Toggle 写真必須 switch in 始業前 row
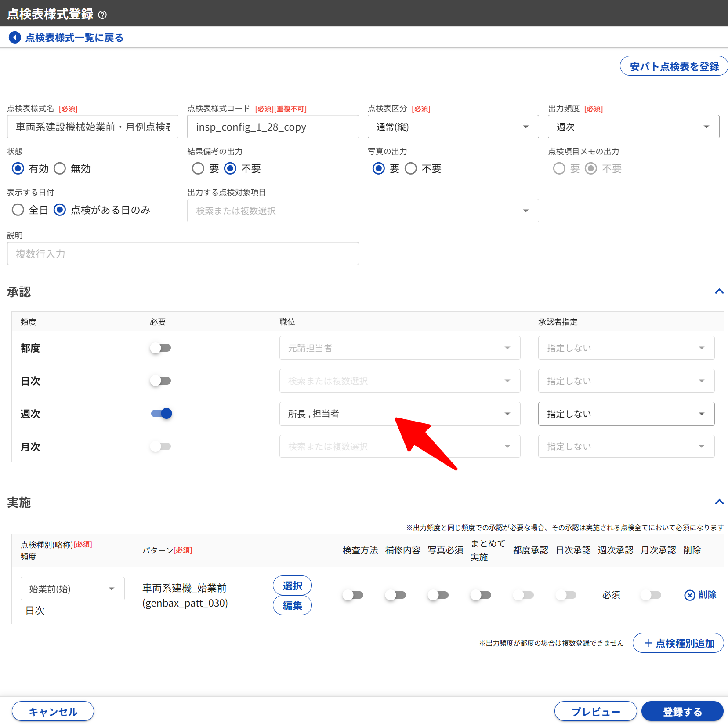 438,595
